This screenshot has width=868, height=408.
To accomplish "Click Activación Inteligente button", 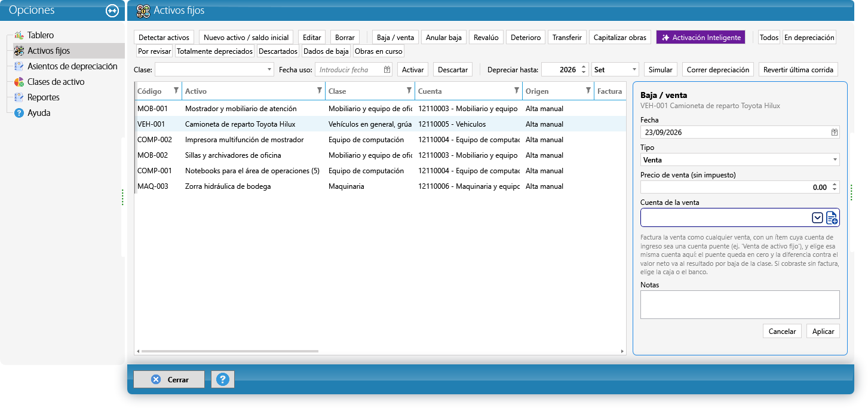I will pyautogui.click(x=701, y=37).
